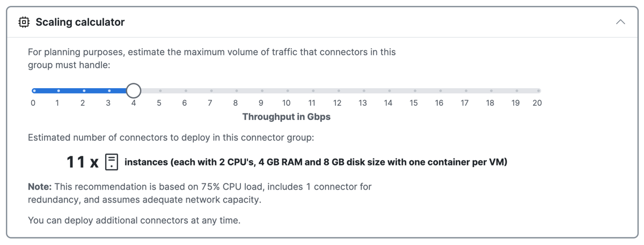This screenshot has width=644, height=245.
Task: Click the throughput slider handle
Action: (134, 91)
